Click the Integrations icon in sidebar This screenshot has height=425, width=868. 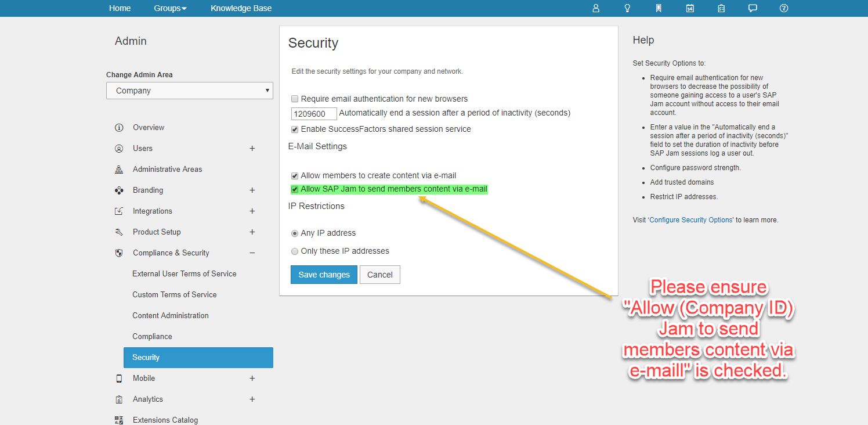tap(119, 211)
